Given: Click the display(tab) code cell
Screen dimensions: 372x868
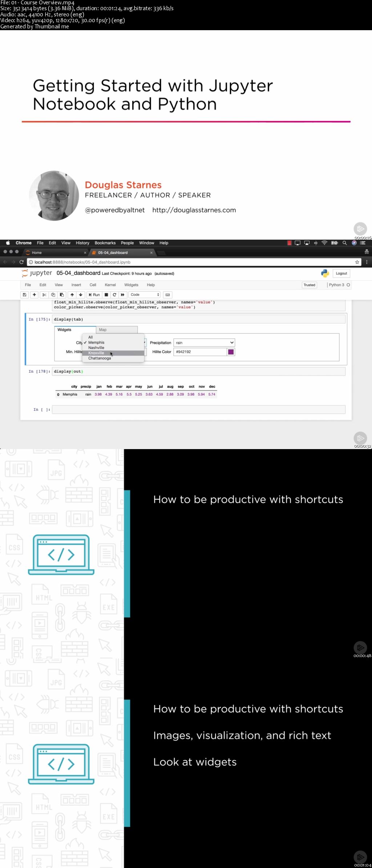Looking at the screenshot, I should (x=199, y=319).
